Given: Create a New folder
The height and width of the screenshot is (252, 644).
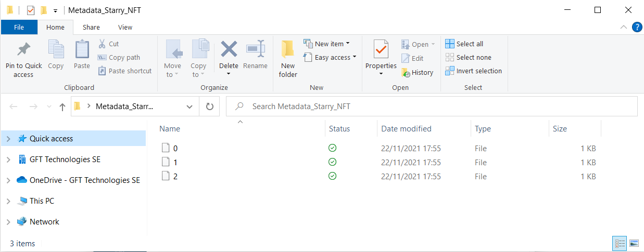Looking at the screenshot, I should (287, 60).
